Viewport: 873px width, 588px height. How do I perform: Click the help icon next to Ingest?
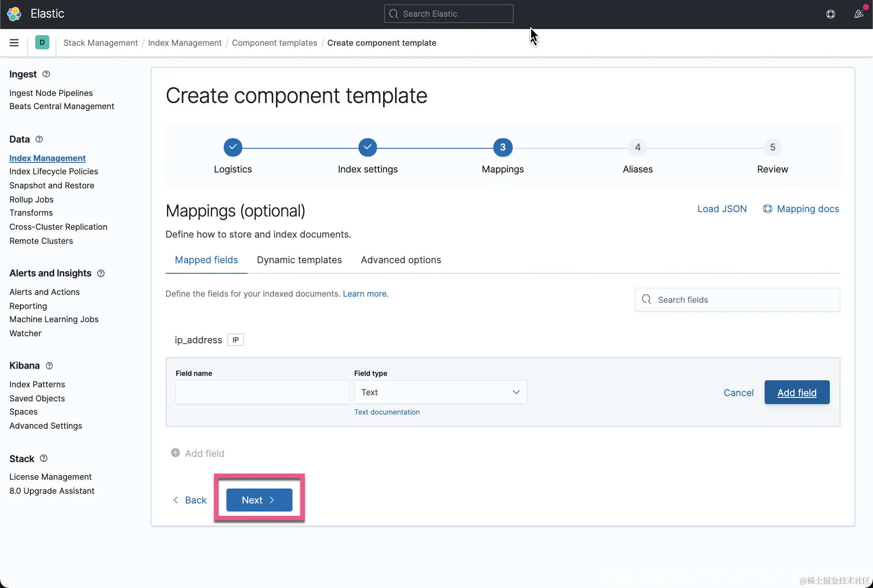tap(46, 74)
